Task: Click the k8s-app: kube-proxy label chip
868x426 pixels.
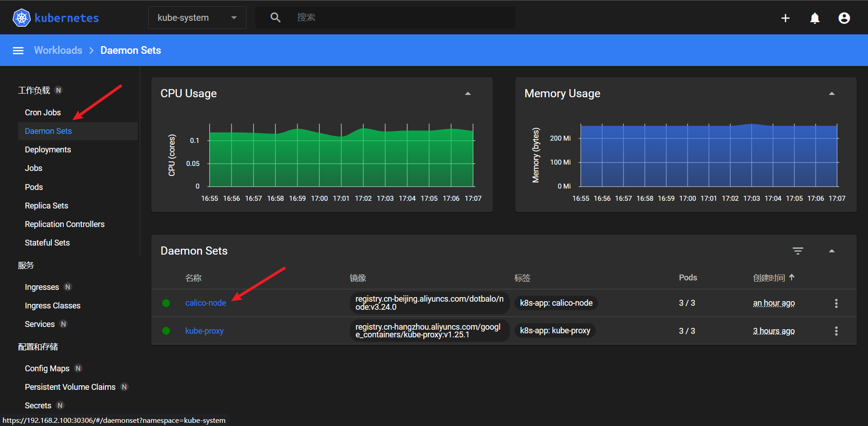Action: coord(555,331)
